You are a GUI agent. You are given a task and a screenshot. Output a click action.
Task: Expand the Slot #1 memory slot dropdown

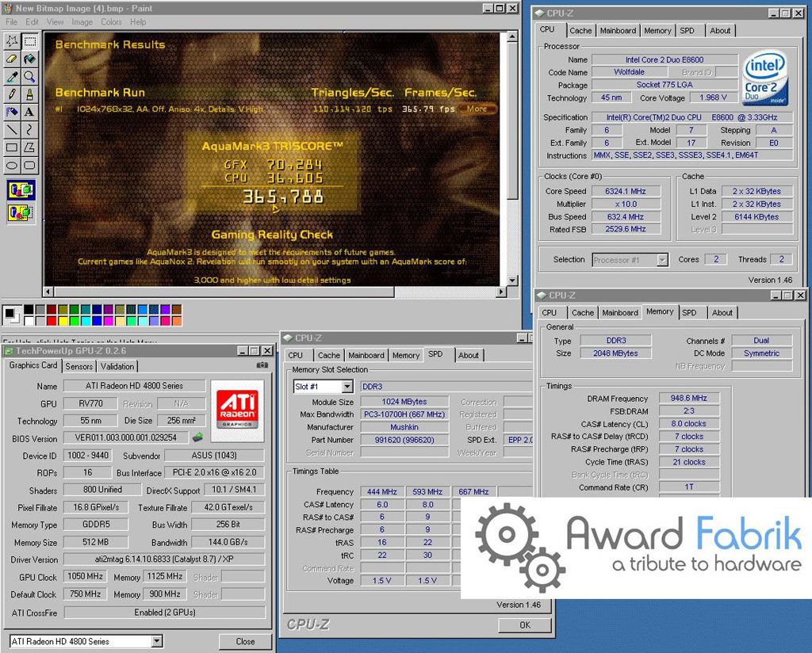(x=347, y=387)
